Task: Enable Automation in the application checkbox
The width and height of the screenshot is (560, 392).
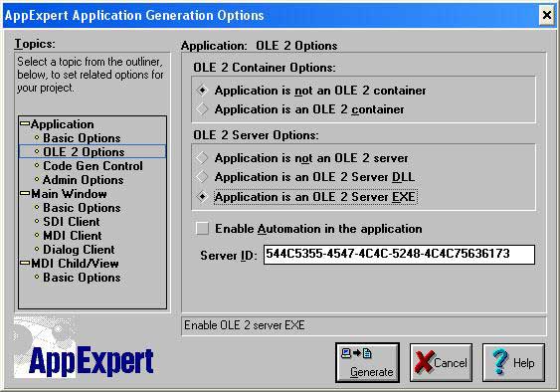Action: point(309,229)
